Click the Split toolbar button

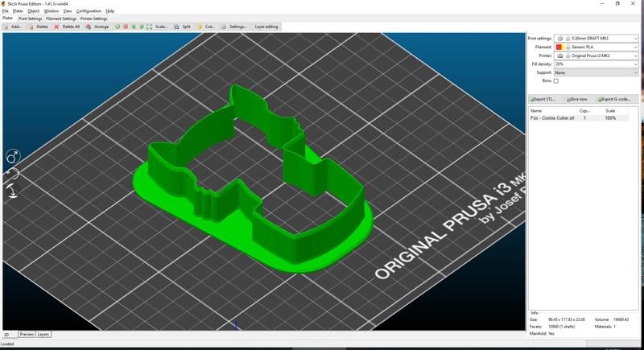pyautogui.click(x=183, y=27)
